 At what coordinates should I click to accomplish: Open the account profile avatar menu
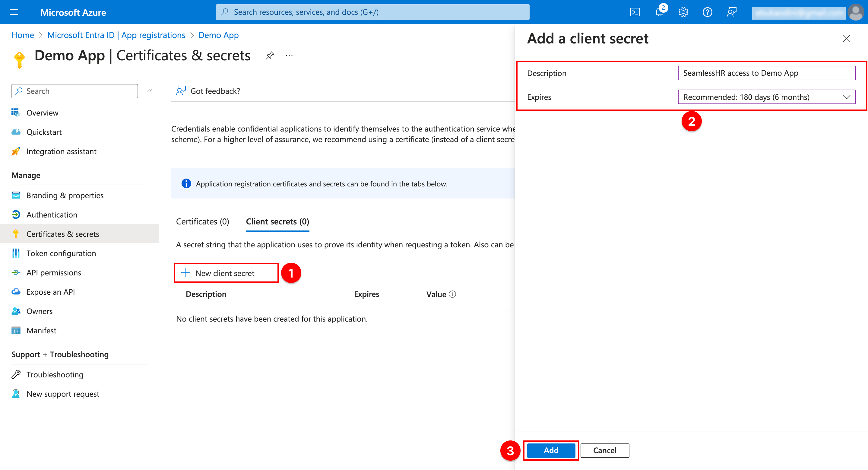click(856, 12)
